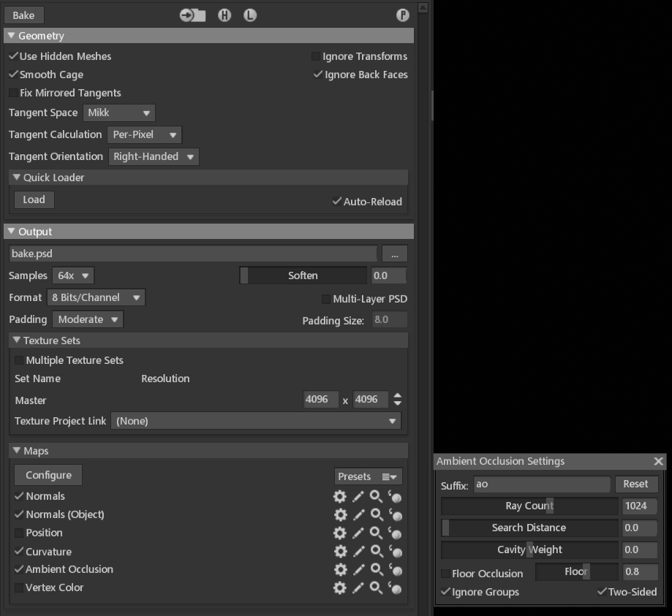Click pencil icon on Position row
Image resolution: width=672 pixels, height=616 pixels.
[x=358, y=533]
